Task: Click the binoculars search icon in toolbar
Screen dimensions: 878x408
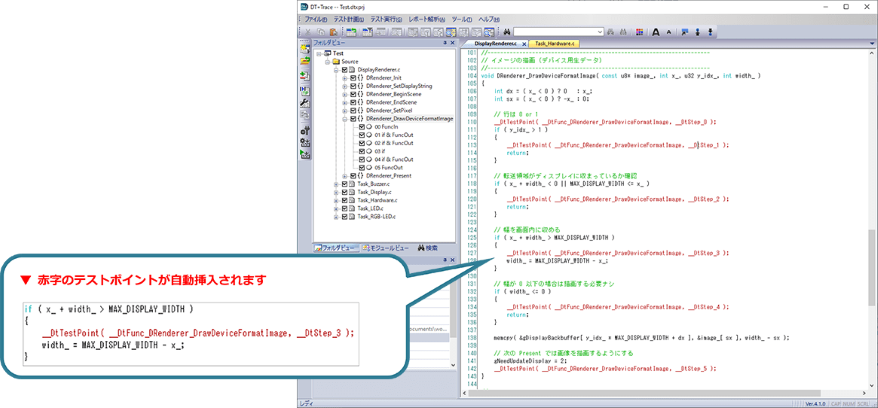Action: tap(507, 32)
